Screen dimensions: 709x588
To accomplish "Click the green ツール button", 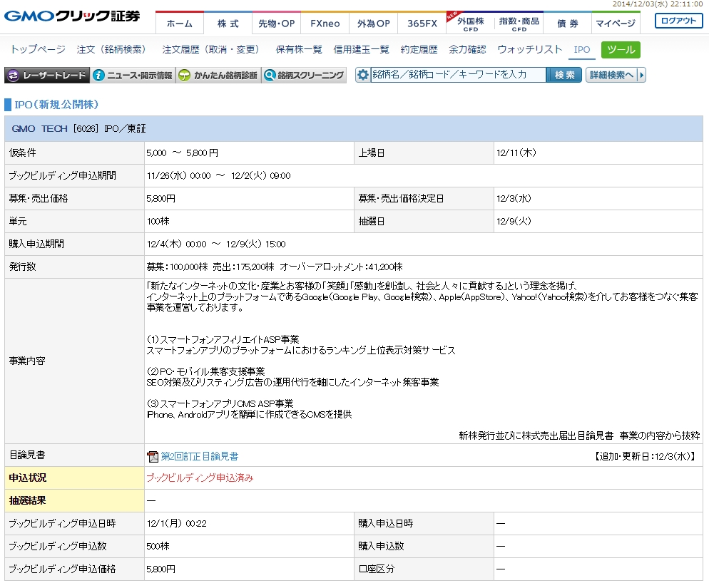I will pos(621,50).
